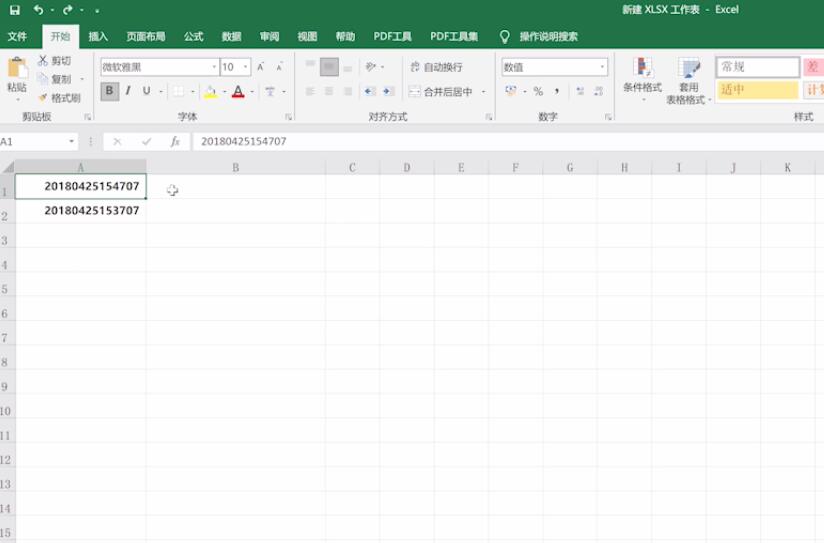The width and height of the screenshot is (824, 543).
Task: Cut selection using 剪切
Action: (55, 61)
